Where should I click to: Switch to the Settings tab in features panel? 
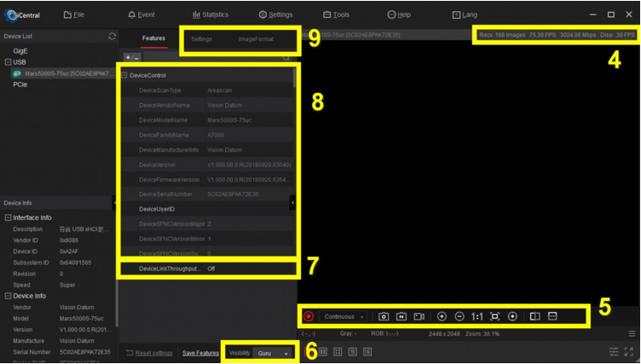point(202,39)
